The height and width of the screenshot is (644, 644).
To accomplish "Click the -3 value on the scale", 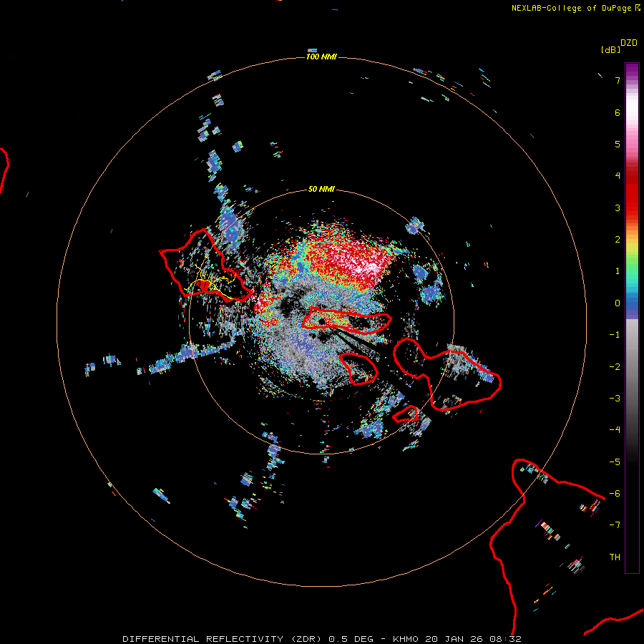I will click(x=615, y=399).
